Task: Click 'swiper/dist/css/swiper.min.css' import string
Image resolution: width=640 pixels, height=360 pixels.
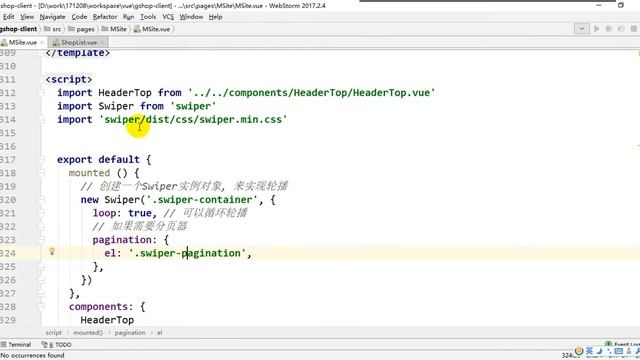Action: 193,120
